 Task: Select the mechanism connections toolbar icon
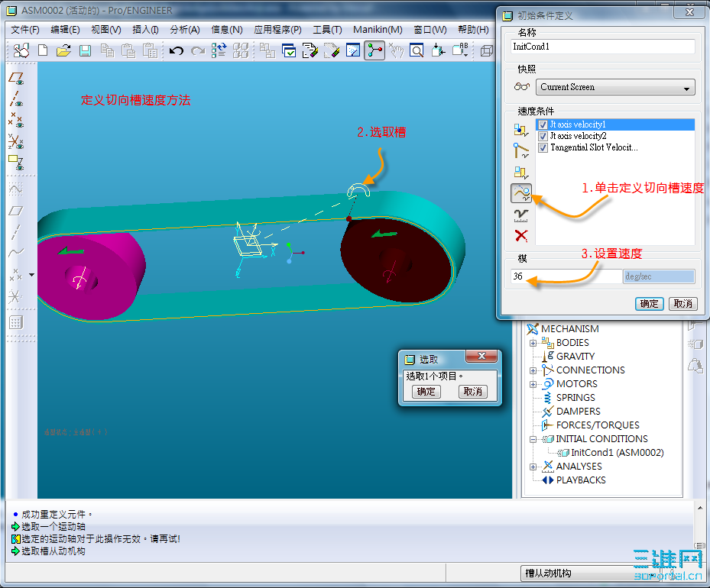pyautogui.click(x=374, y=50)
